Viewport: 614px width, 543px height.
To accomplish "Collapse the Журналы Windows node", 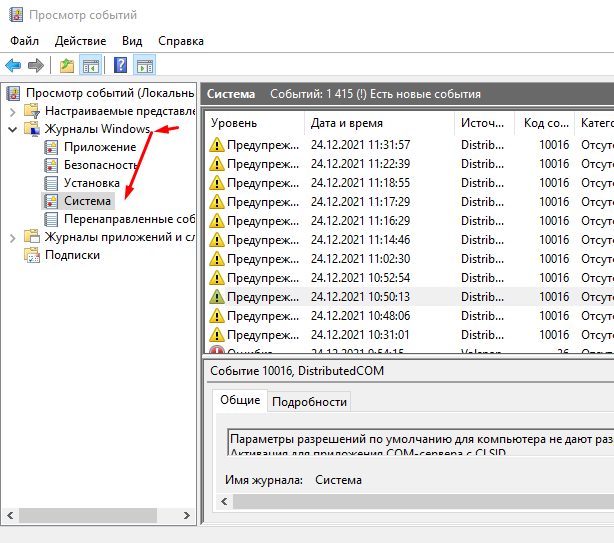I will pyautogui.click(x=13, y=130).
